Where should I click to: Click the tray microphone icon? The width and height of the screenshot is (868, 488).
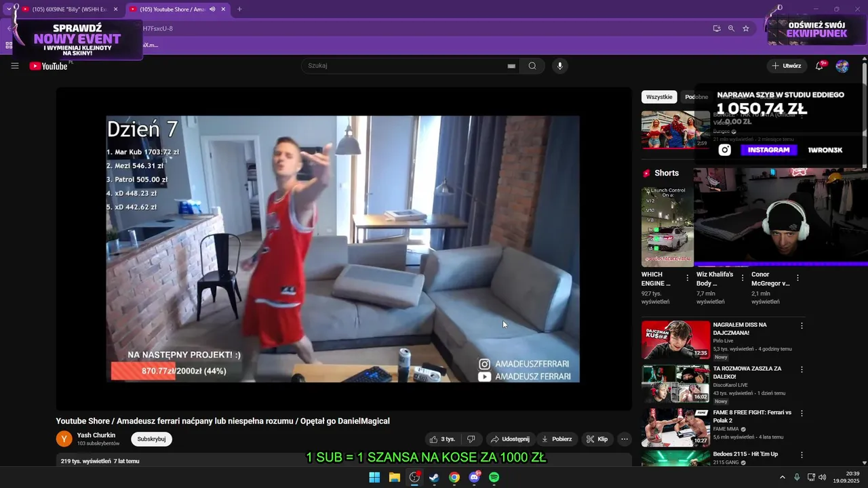[x=797, y=477]
